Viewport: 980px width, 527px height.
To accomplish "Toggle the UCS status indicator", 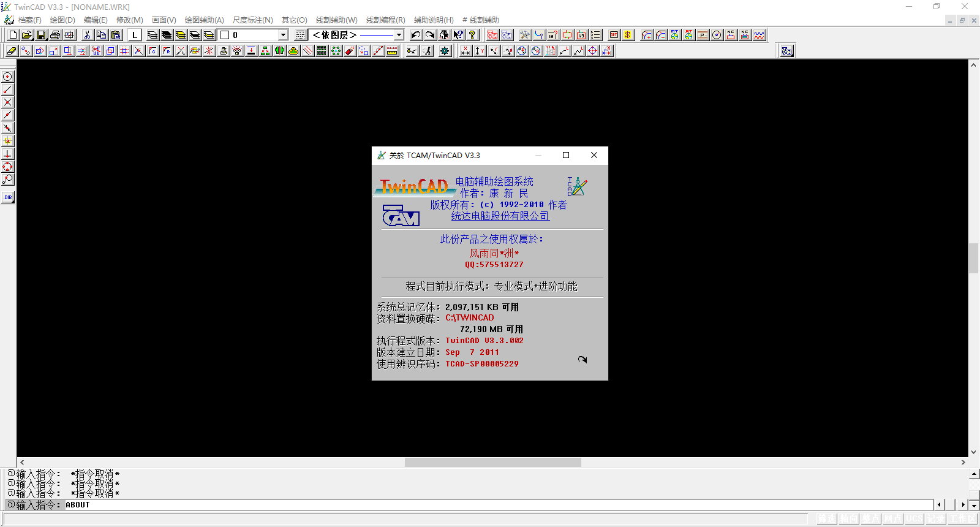I will [x=914, y=519].
